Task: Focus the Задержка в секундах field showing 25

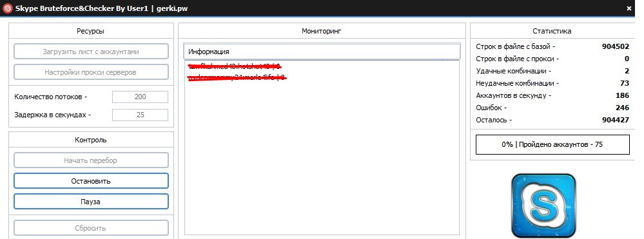Action: (140, 115)
